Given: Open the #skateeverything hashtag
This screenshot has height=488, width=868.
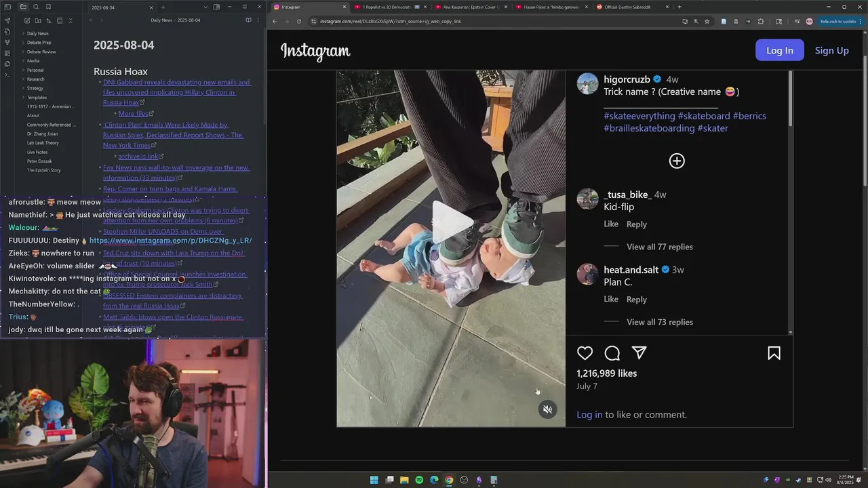Looking at the screenshot, I should click(639, 116).
